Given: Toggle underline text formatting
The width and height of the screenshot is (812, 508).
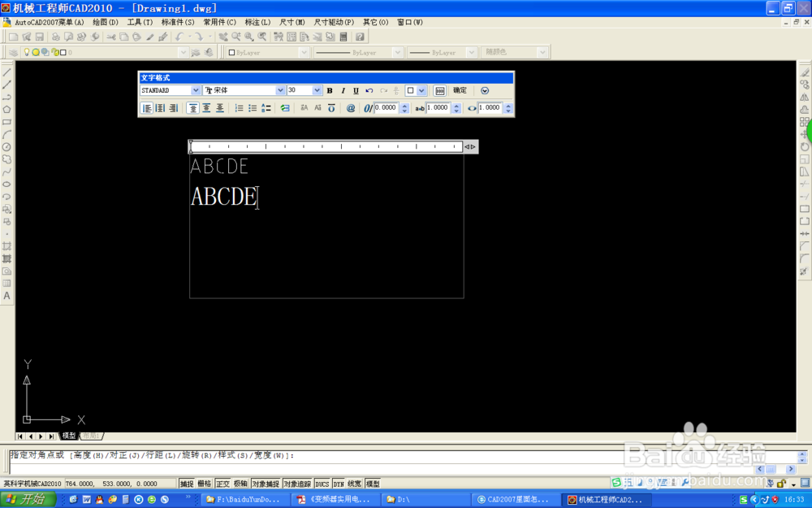Looking at the screenshot, I should point(356,90).
